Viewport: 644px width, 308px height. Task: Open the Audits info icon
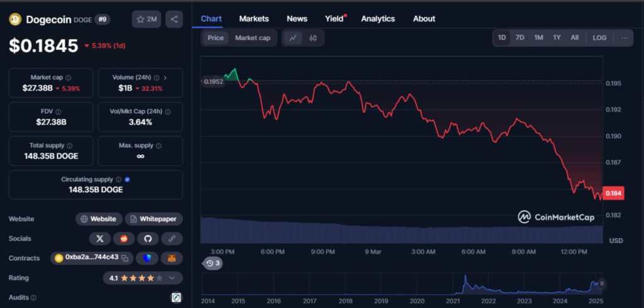[x=34, y=298]
